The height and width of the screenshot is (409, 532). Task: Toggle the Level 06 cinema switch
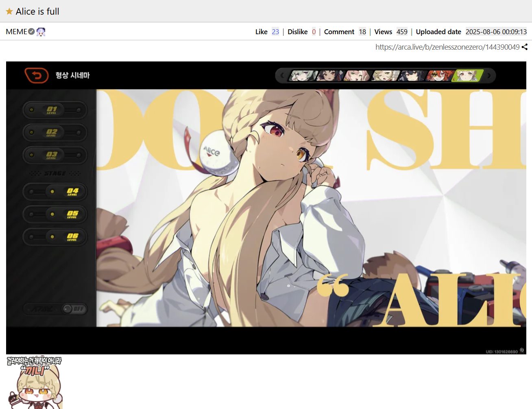pos(55,237)
